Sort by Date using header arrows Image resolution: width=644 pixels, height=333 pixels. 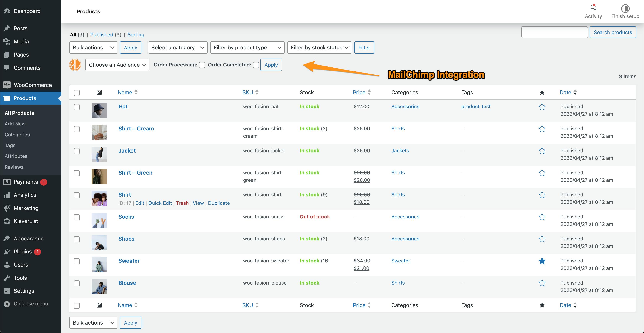575,92
